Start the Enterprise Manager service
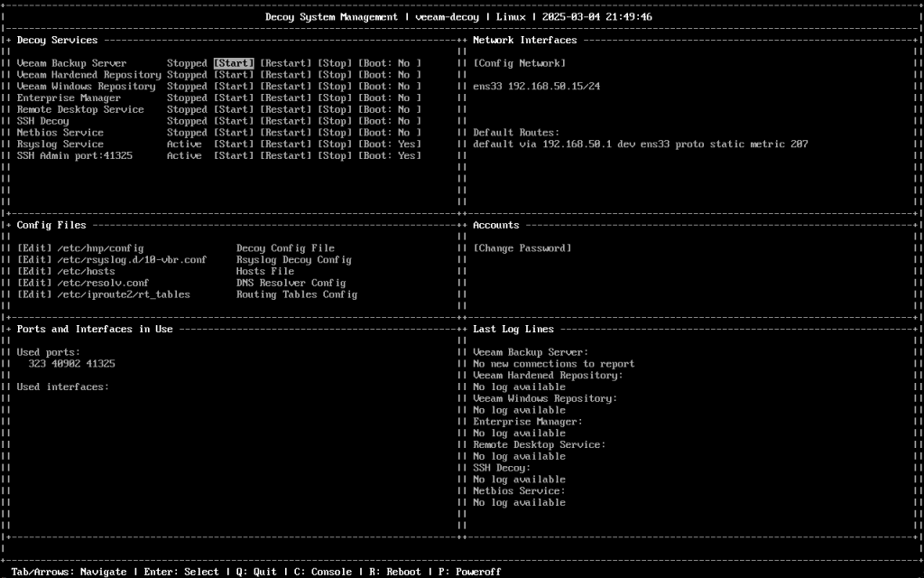The width and height of the screenshot is (924, 578). coord(234,98)
